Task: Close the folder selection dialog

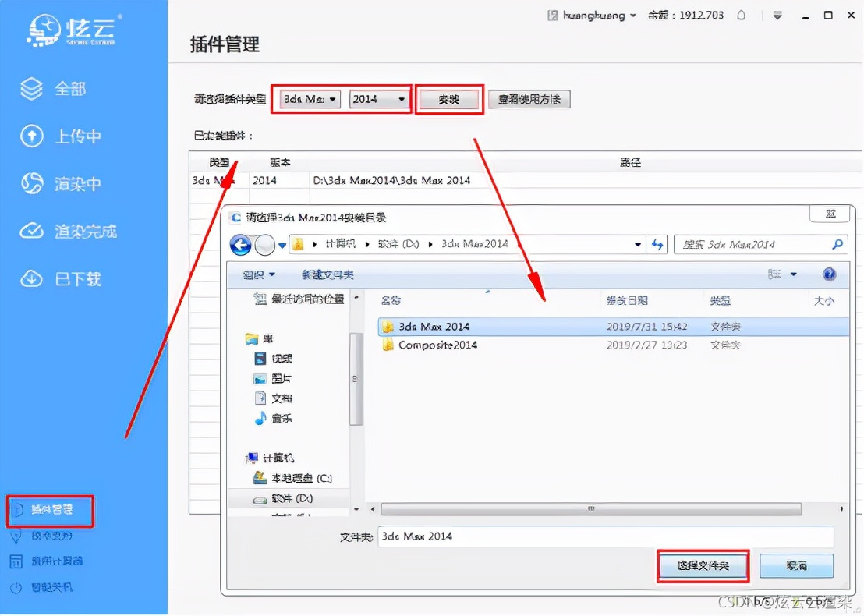Action: click(830, 214)
